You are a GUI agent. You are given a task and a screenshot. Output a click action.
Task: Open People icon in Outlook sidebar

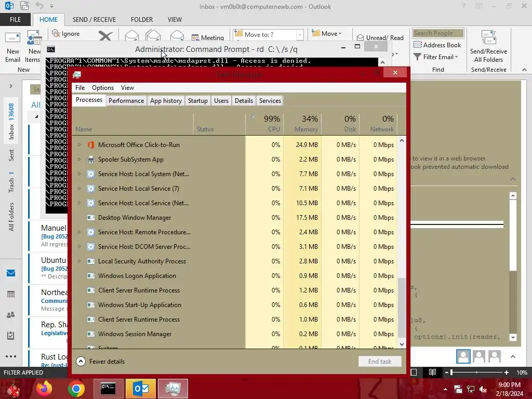[x=11, y=315]
